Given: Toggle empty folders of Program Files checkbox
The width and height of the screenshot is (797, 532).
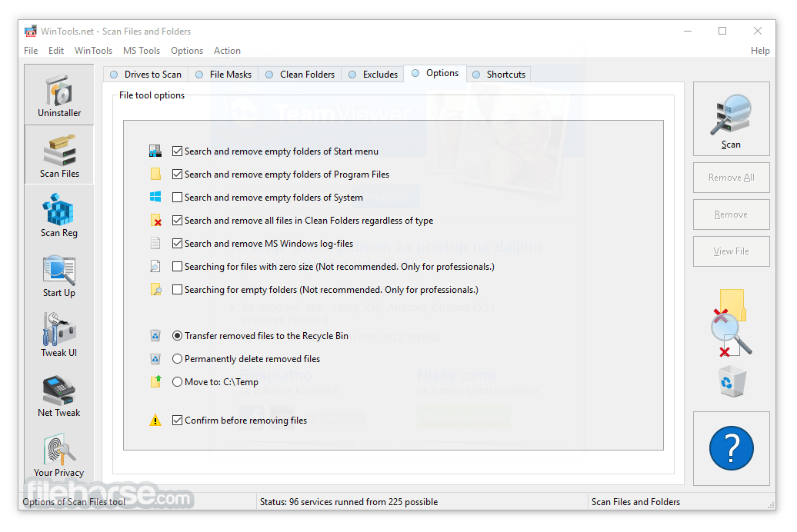Looking at the screenshot, I should (177, 175).
